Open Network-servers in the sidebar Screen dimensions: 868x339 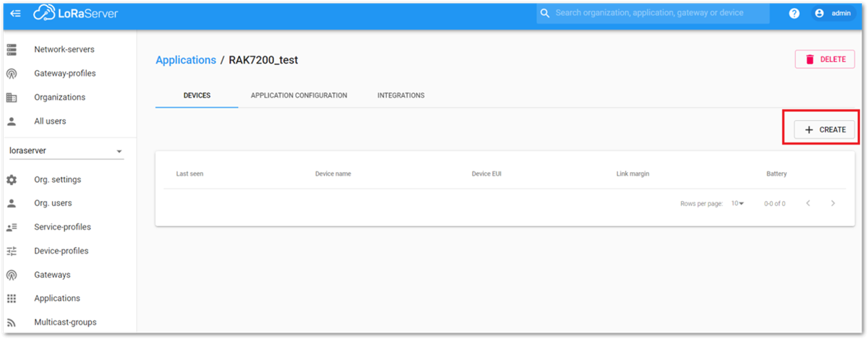pos(64,50)
